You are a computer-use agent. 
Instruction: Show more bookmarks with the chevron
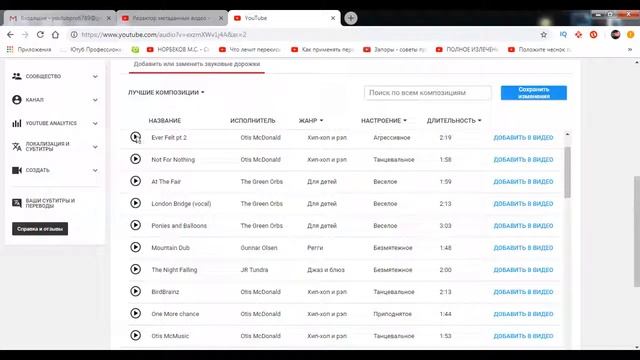[630, 49]
